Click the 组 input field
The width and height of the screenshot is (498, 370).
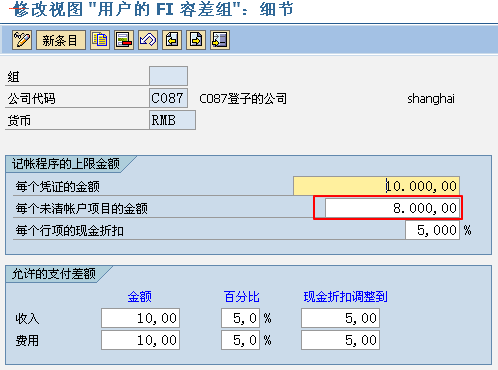(x=168, y=76)
